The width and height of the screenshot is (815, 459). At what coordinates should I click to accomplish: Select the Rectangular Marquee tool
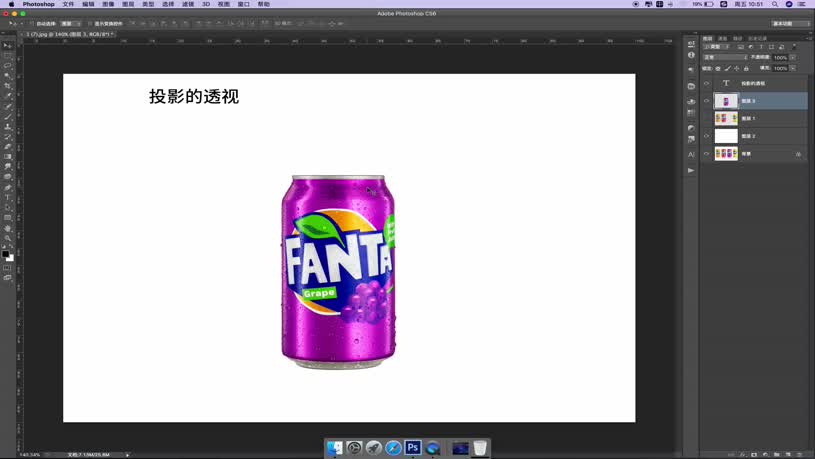[x=7, y=56]
